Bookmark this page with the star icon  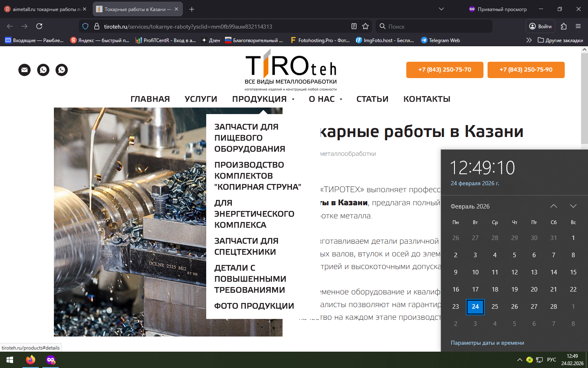(365, 26)
